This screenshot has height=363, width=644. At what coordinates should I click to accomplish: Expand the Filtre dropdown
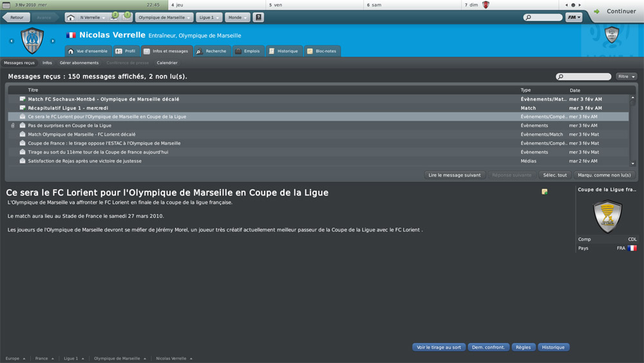[627, 77]
